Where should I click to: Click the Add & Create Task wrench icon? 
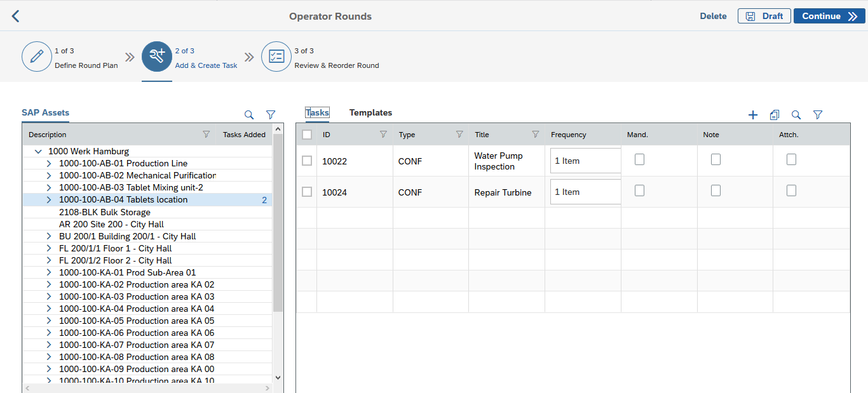[x=157, y=57]
